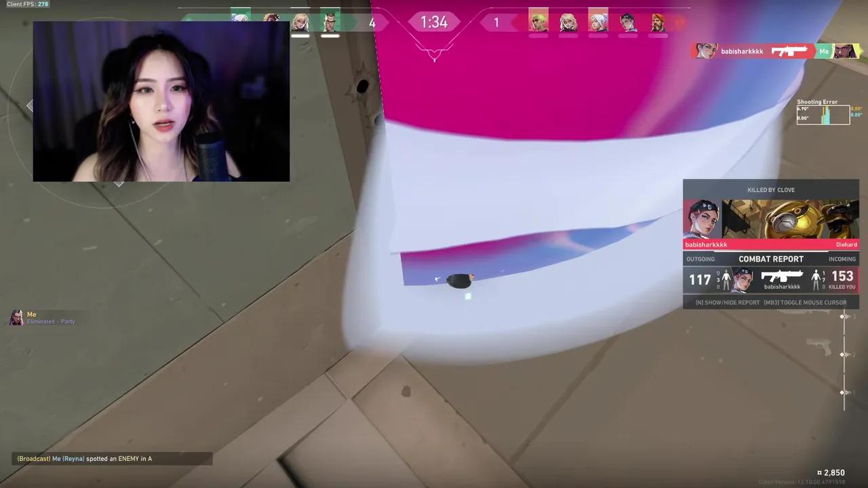
Task: Click the left team score 4
Action: click(x=372, y=23)
